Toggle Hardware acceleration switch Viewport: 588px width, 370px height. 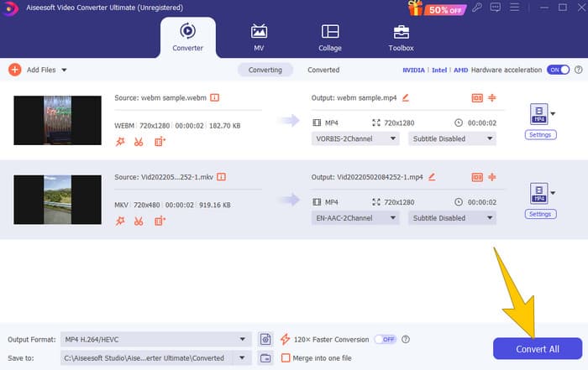(x=557, y=70)
